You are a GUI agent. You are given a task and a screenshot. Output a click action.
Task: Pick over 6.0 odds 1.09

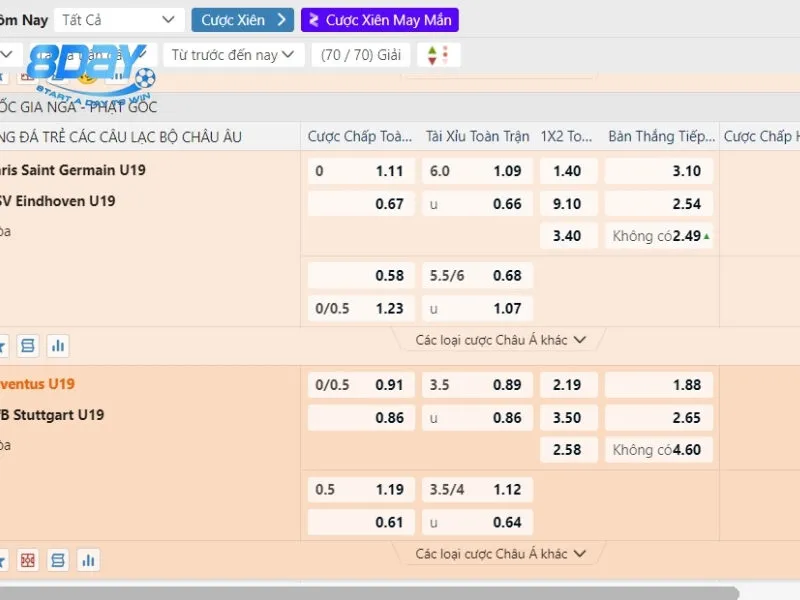pos(477,171)
